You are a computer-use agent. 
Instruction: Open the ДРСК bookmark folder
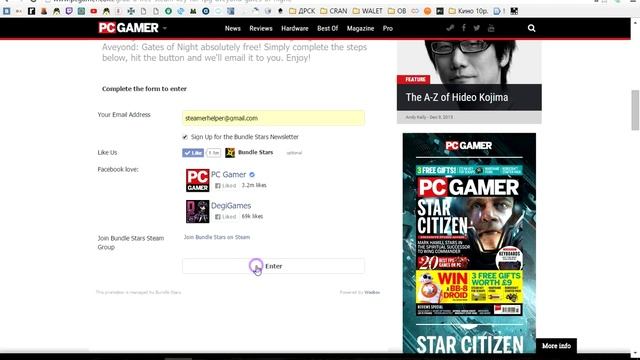[x=302, y=11]
